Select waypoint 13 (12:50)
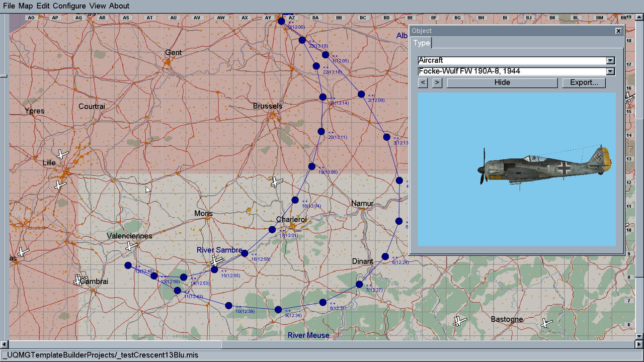Screen dimensions: 644x362 (154, 276)
